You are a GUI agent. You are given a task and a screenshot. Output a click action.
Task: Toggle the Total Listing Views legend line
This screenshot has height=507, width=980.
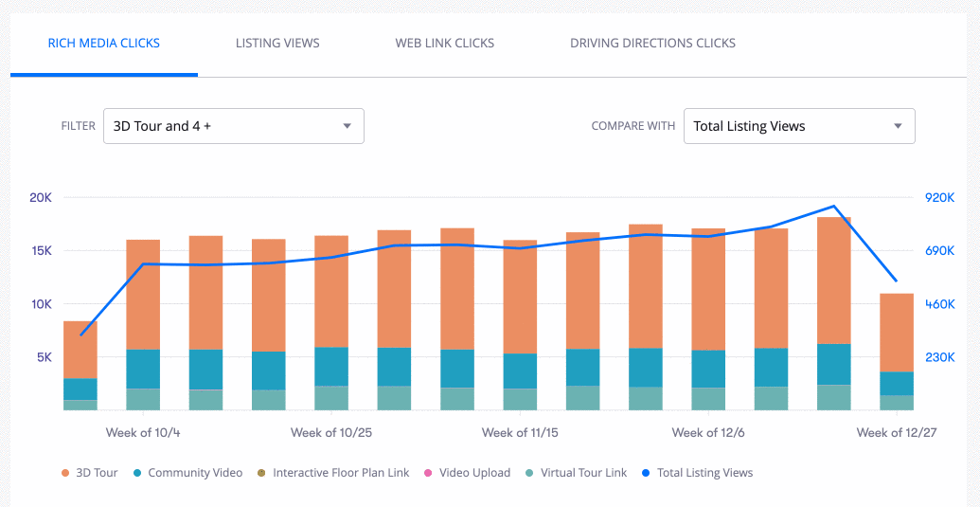704,473
